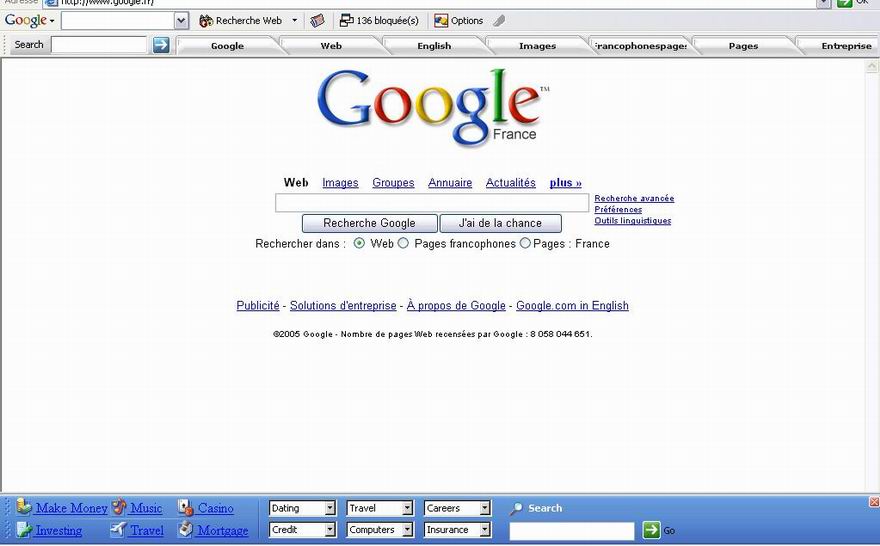This screenshot has width=880, height=546.
Task: Click the Google France logo
Action: 433,107
